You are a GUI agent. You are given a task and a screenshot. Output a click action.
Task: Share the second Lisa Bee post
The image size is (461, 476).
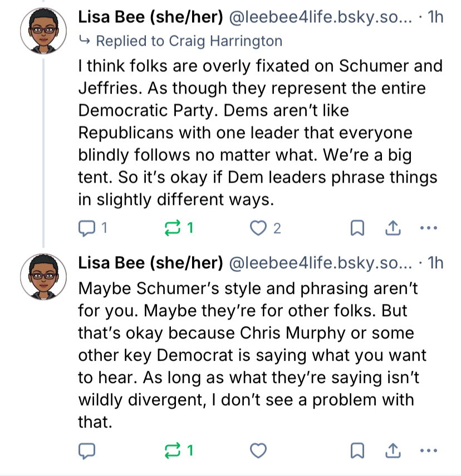[x=393, y=450]
